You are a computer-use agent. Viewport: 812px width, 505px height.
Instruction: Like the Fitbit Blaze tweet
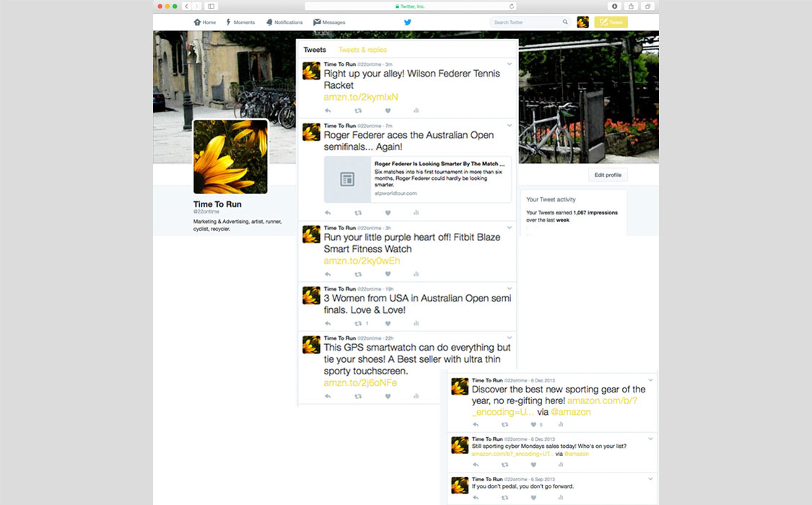click(x=388, y=274)
